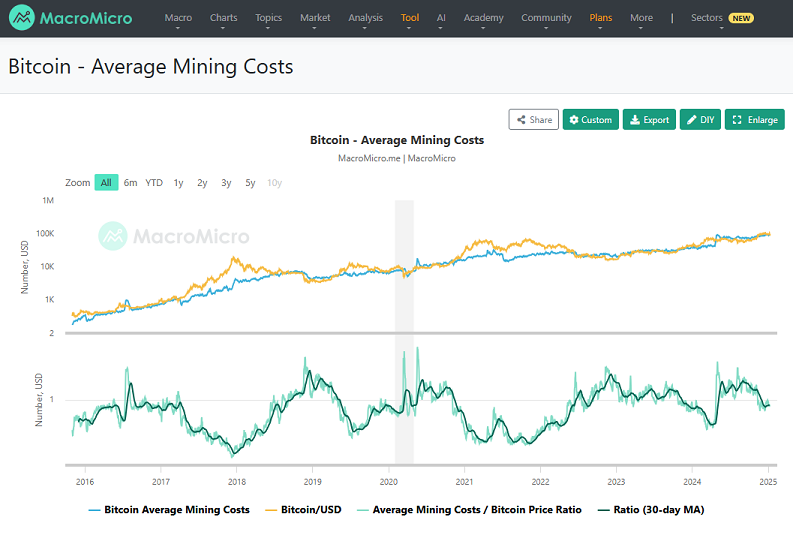Click the NEW badge beside Sectors
This screenshot has height=553, width=793.
click(741, 18)
